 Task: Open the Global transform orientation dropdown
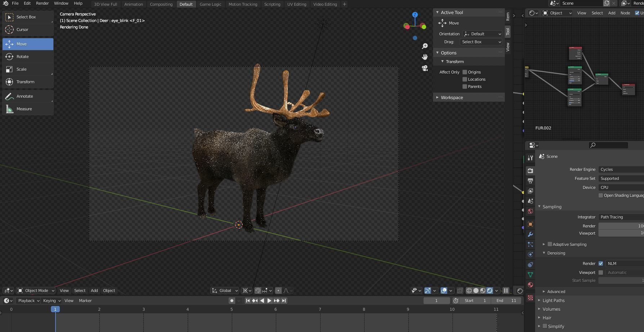(x=225, y=291)
